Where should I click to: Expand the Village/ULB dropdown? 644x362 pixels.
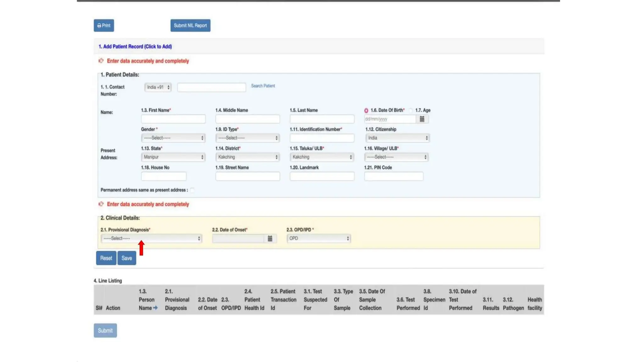click(396, 157)
